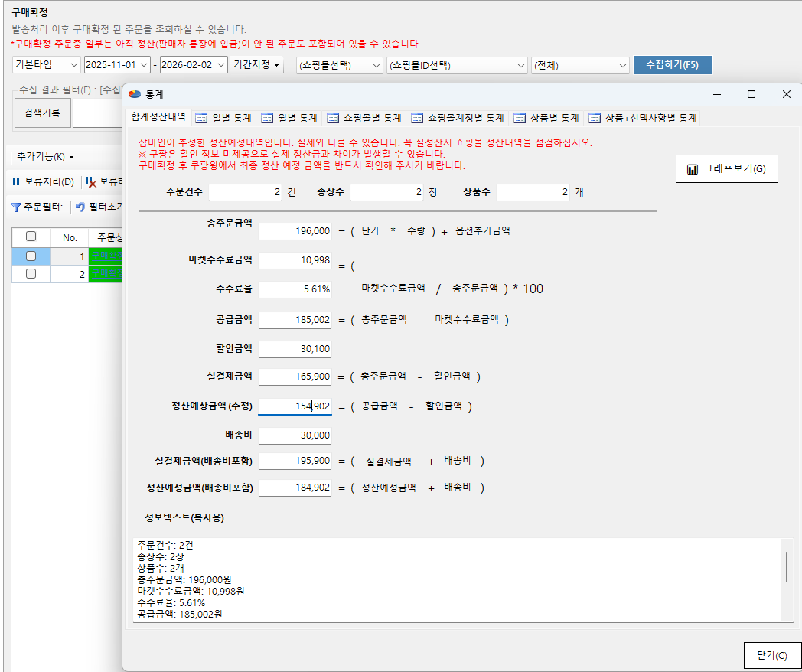
Task: Click the info text box vertical scrollbar
Action: 786,566
